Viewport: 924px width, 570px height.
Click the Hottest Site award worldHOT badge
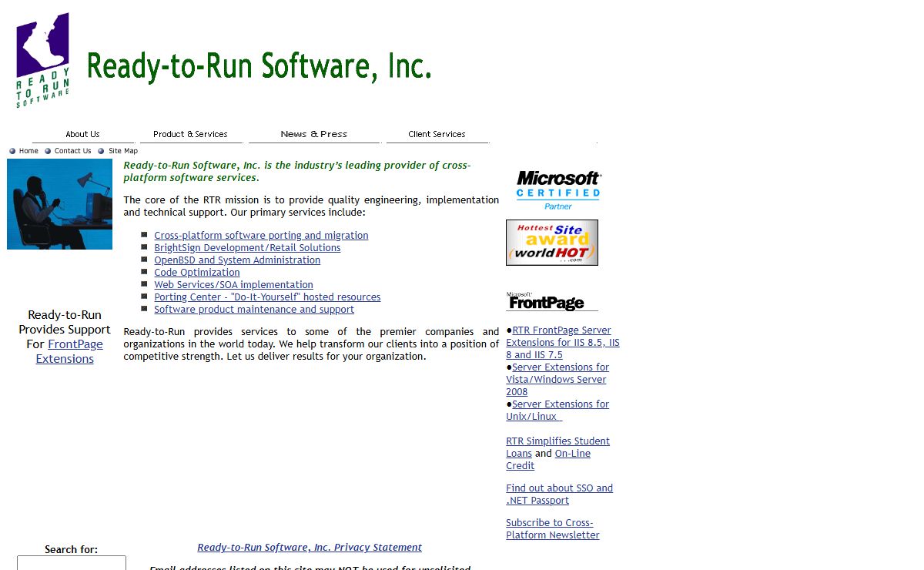pos(552,243)
